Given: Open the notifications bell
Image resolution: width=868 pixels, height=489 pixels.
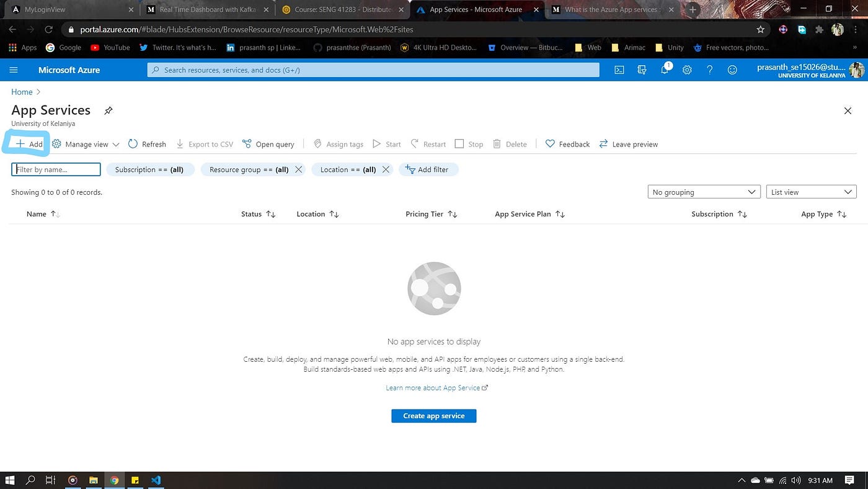Looking at the screenshot, I should point(665,70).
